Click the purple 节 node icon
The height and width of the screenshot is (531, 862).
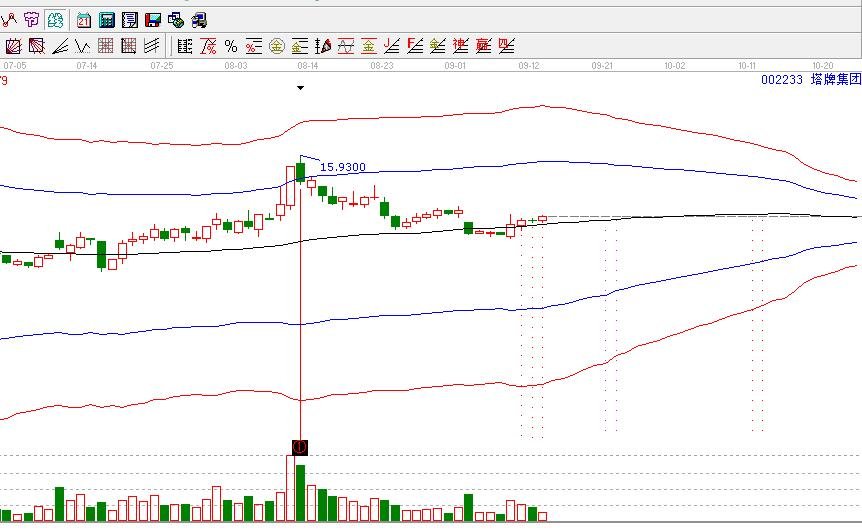coord(31,21)
